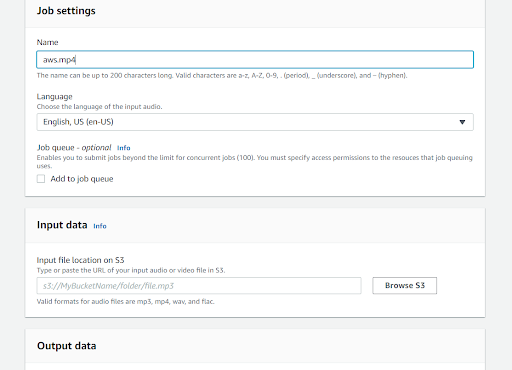The image size is (512, 370).
Task: Click the 'Choose the language of the input audio' text
Action: [99, 107]
